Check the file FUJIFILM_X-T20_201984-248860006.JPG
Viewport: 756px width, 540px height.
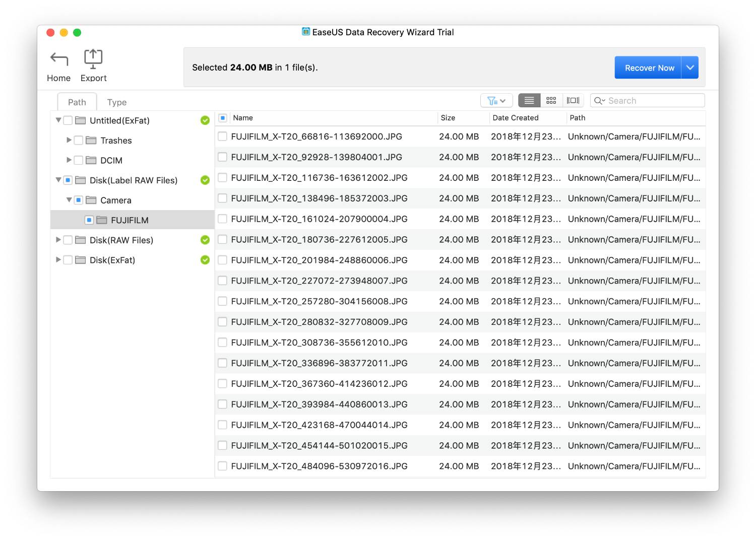click(222, 260)
